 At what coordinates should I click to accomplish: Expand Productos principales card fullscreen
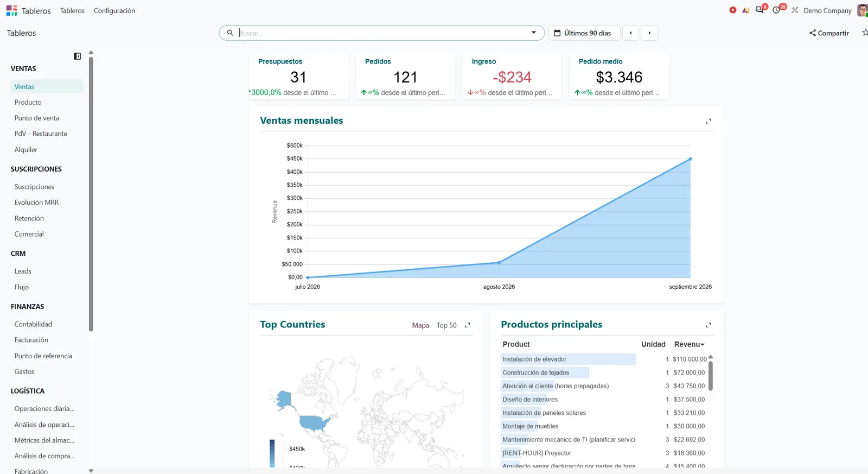[708, 325]
